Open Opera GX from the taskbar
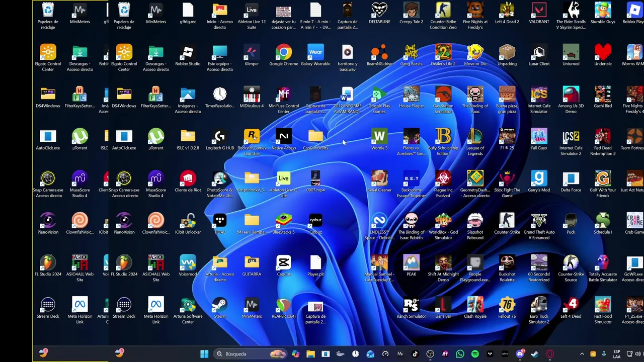 pyautogui.click(x=549, y=354)
